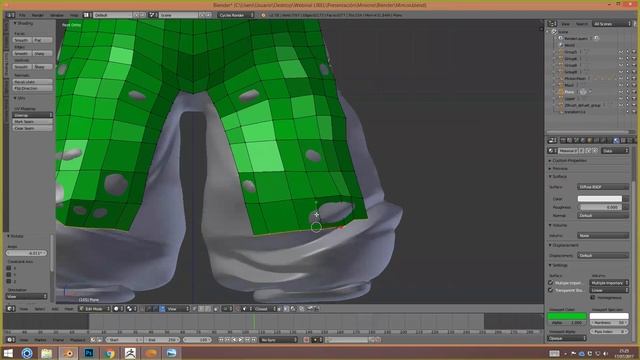Open the Help menu

point(74,15)
